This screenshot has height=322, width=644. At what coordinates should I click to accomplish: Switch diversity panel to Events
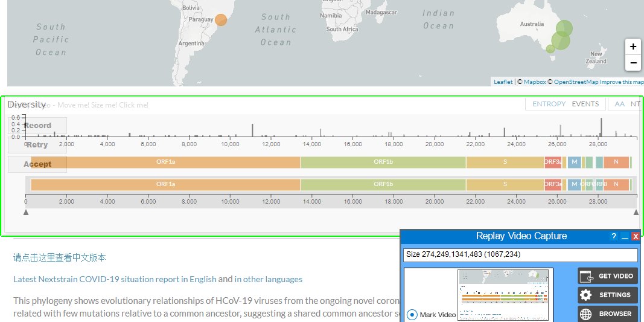coord(585,104)
